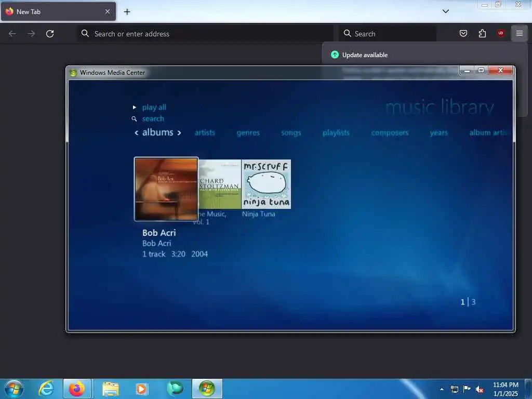532x399 pixels.
Task: Click the '1 track' album detail
Action: point(154,254)
